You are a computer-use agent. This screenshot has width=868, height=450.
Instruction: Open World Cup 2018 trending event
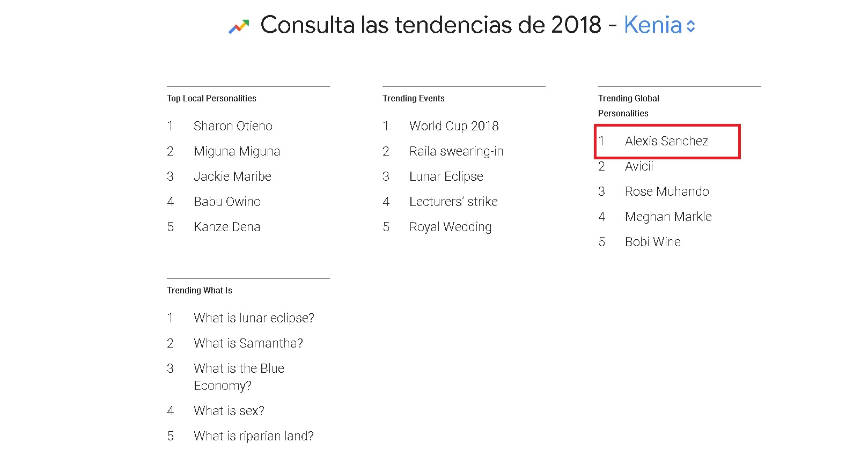coord(454,126)
